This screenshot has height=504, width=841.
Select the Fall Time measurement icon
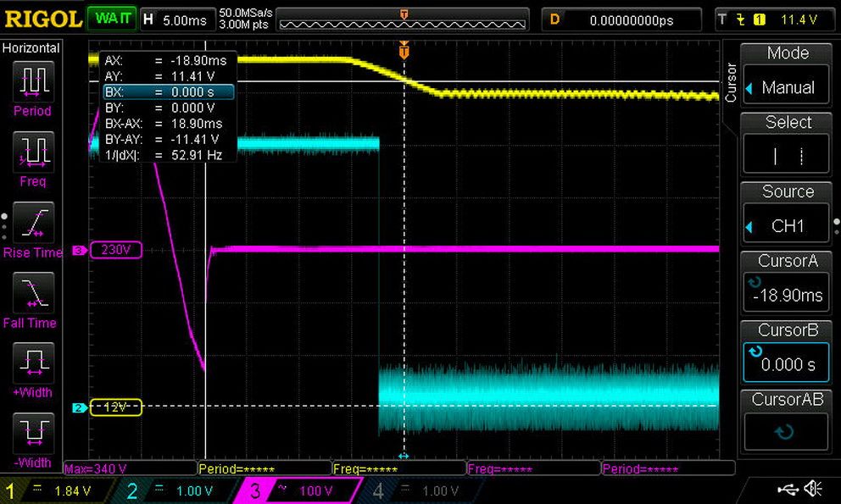point(33,293)
